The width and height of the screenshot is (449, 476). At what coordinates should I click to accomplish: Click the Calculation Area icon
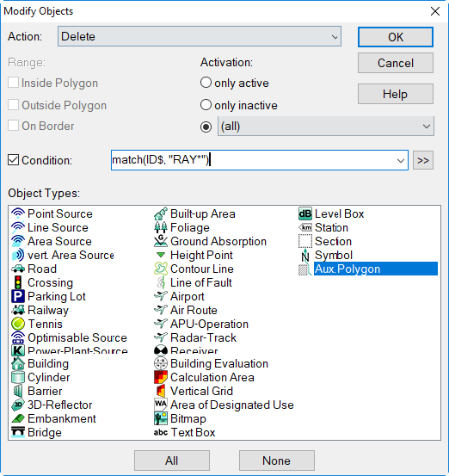tap(161, 377)
